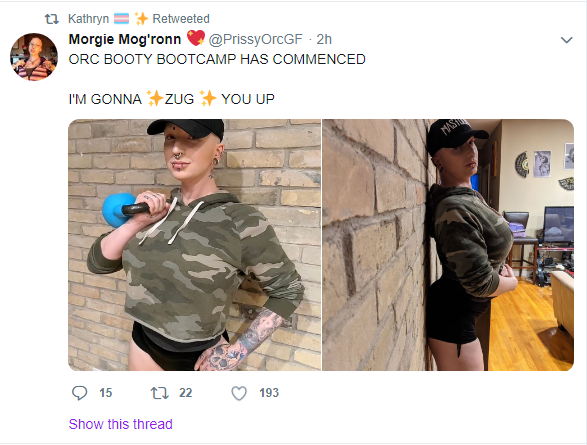Click the Retweeted label in the header

coord(181,19)
